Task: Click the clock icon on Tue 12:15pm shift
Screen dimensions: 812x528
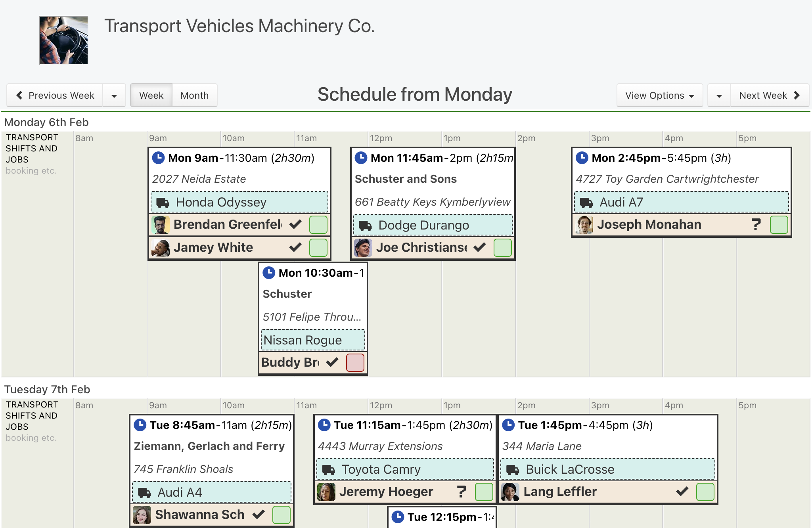Action: pos(398,517)
